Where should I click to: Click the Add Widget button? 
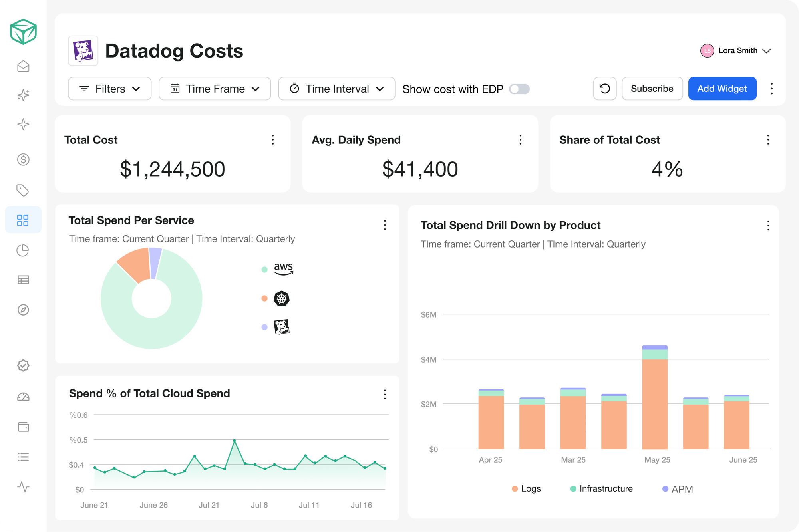point(722,89)
